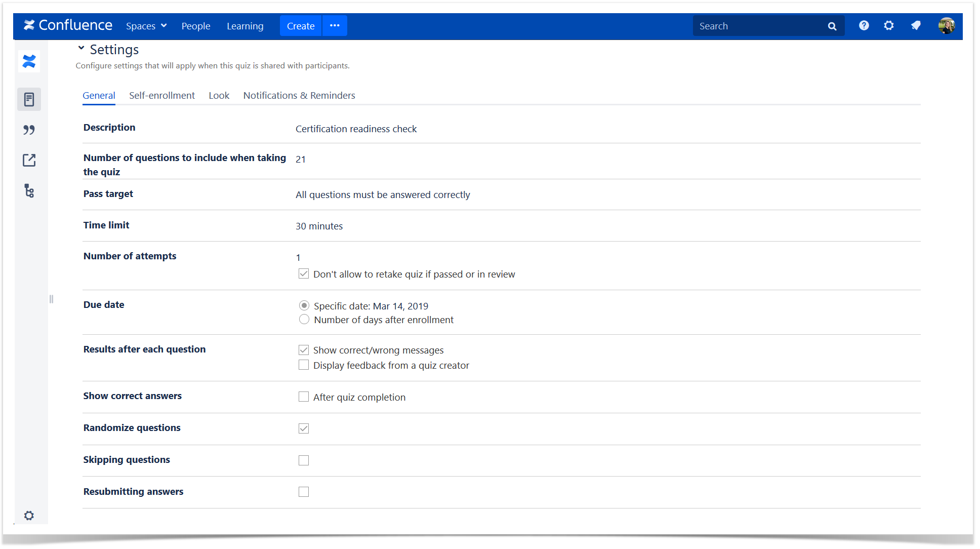Open the help question mark icon
Image resolution: width=980 pixels, height=549 pixels.
point(864,25)
